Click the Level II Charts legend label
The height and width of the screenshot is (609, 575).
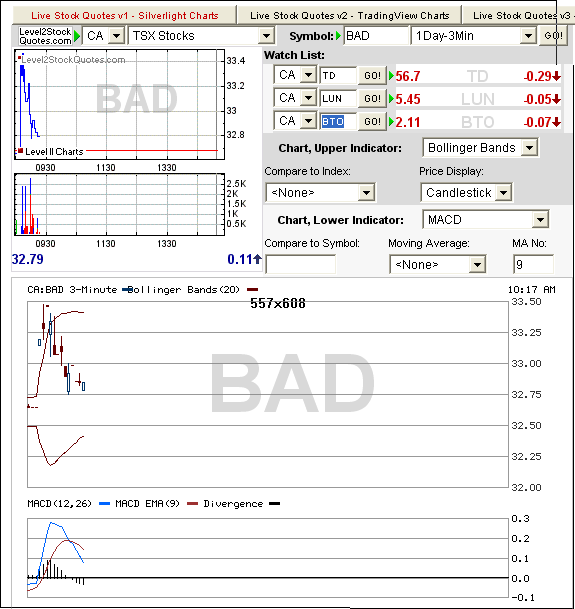tap(54, 152)
